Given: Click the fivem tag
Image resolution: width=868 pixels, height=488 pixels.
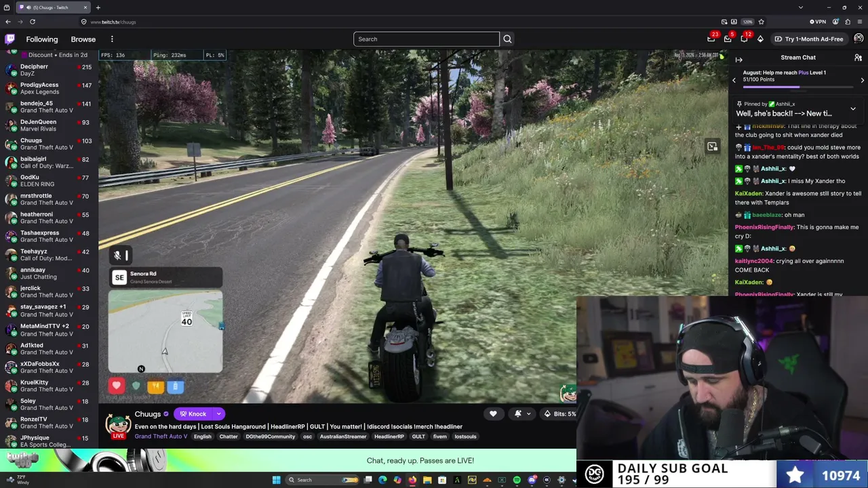Looking at the screenshot, I should point(439,436).
